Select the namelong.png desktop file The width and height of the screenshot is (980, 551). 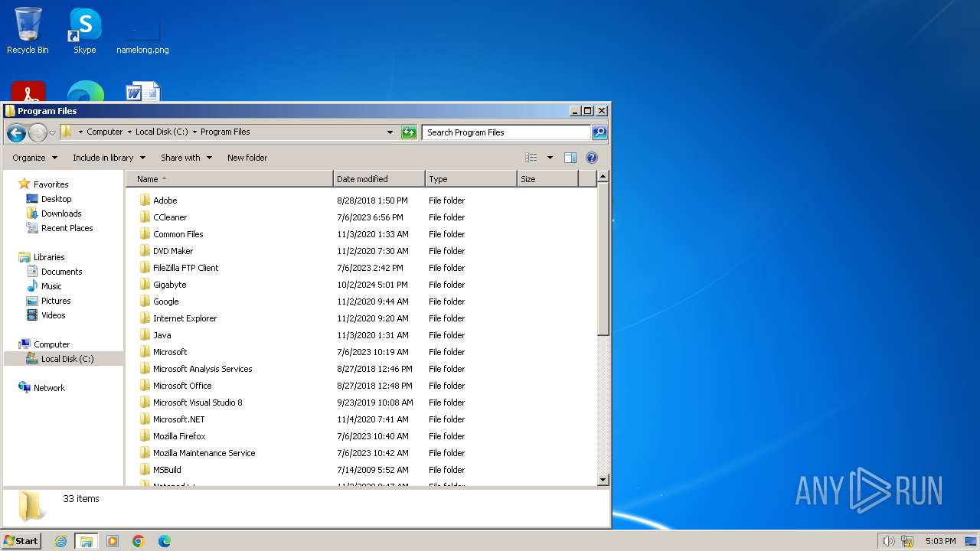[x=142, y=37]
